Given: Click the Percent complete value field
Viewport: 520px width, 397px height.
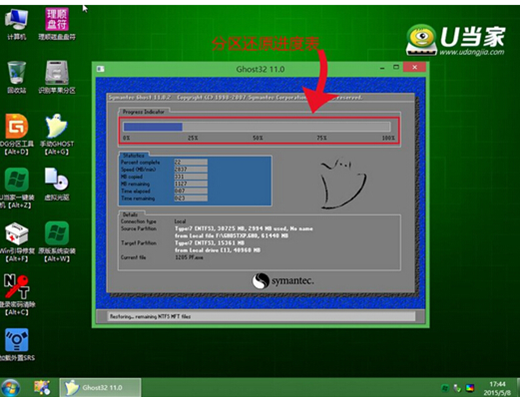Looking at the screenshot, I should tap(191, 162).
